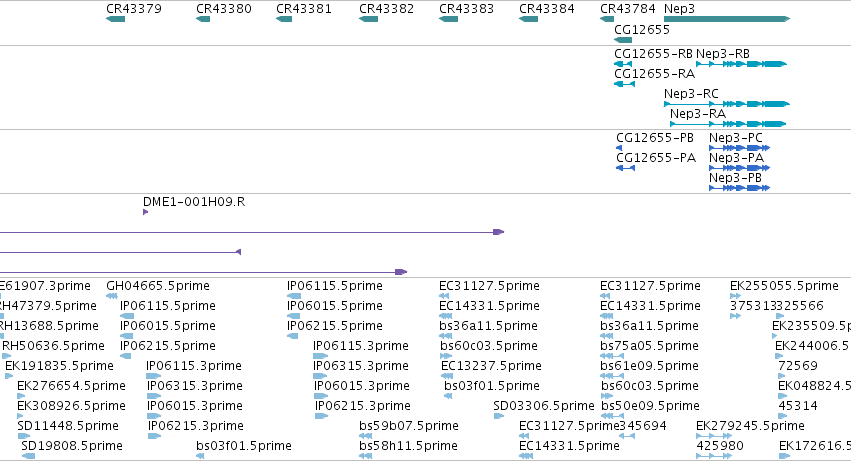Click the Nep3-PC protein glyph
851x461 pixels.
740,148
